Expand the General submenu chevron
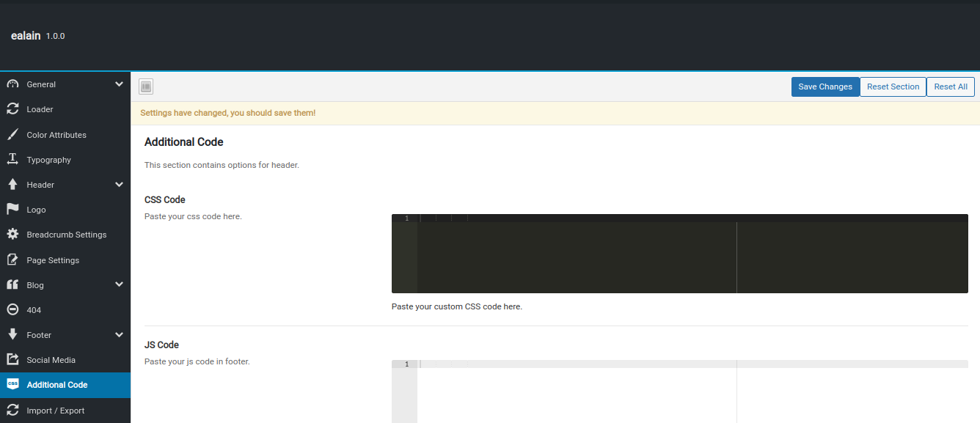Screen dimensions: 980x423 click(119, 84)
